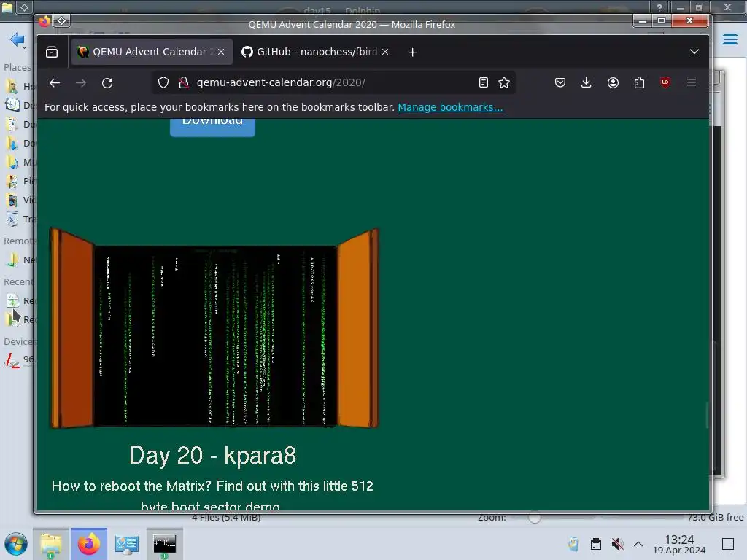Image resolution: width=747 pixels, height=560 pixels.
Task: Go forward one page in Firefox
Action: coord(81,83)
